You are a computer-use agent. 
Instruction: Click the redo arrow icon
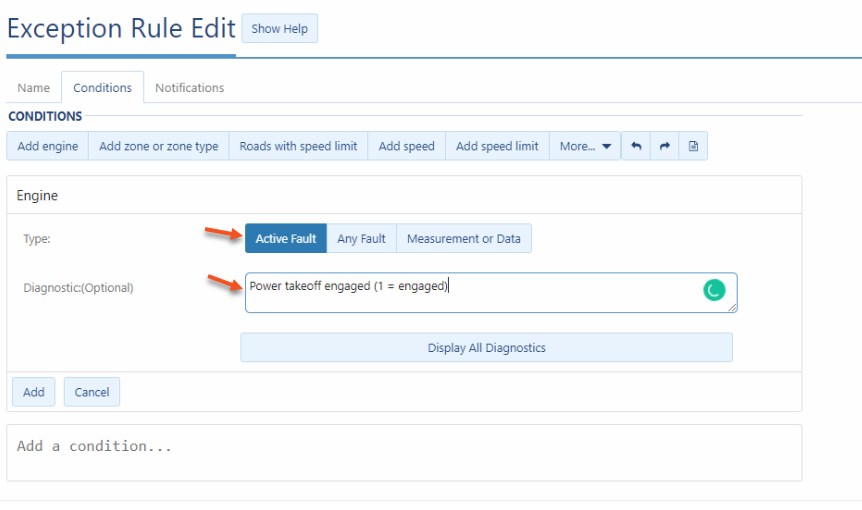pos(664,146)
